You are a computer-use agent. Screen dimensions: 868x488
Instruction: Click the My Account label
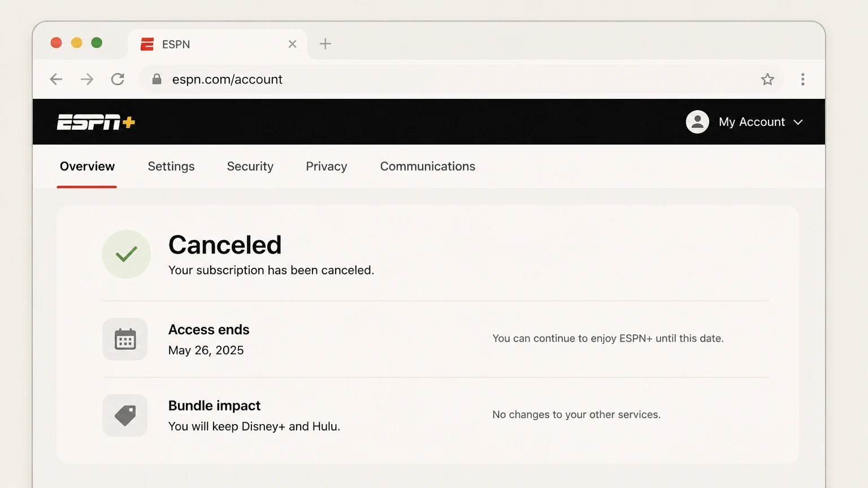point(752,122)
